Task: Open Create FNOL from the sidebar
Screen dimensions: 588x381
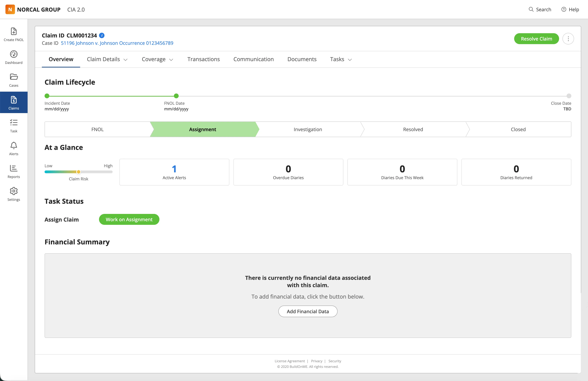Action: [14, 34]
